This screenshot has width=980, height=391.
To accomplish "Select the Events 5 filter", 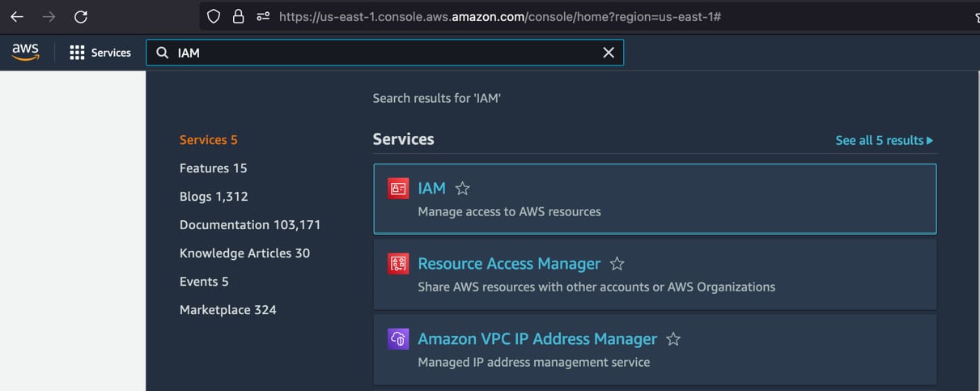I will pyautogui.click(x=204, y=282).
